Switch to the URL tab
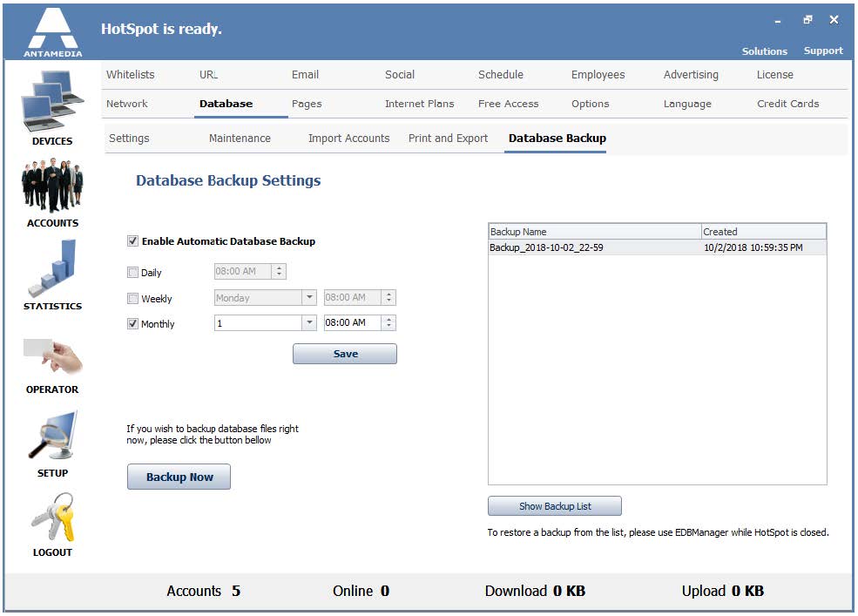 point(208,74)
